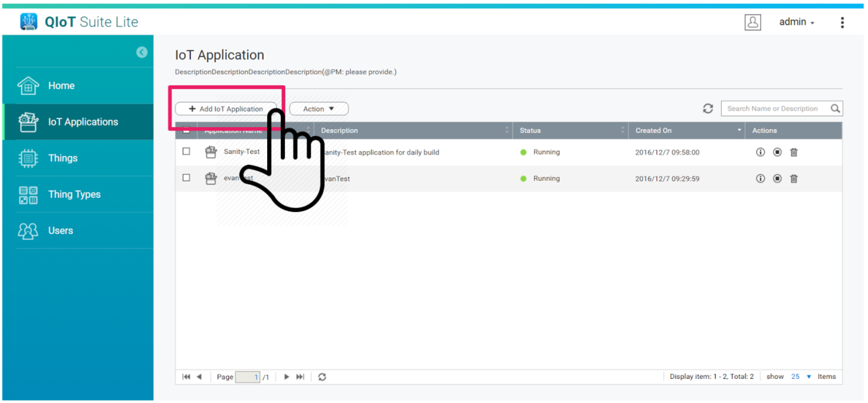Go to Home in the sidebar

click(x=61, y=85)
